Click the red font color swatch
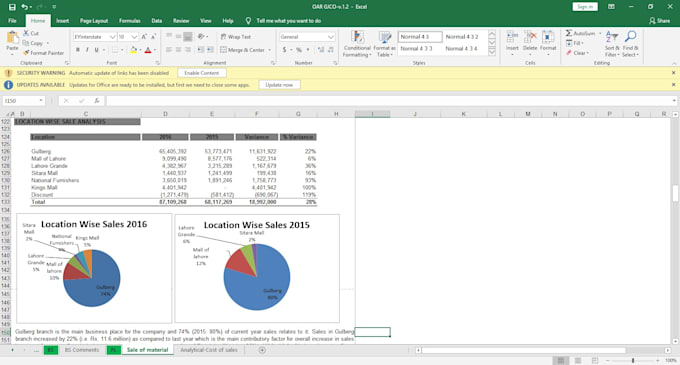The image size is (680, 365). click(x=148, y=50)
